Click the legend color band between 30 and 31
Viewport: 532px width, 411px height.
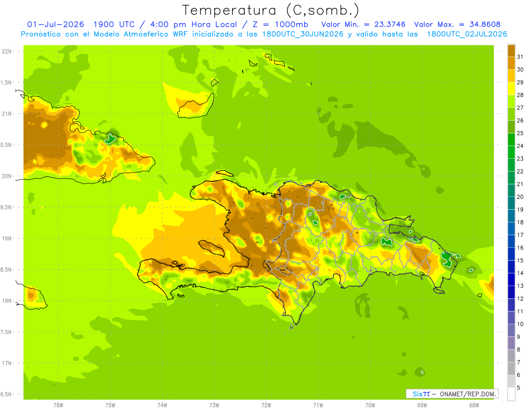(511, 63)
